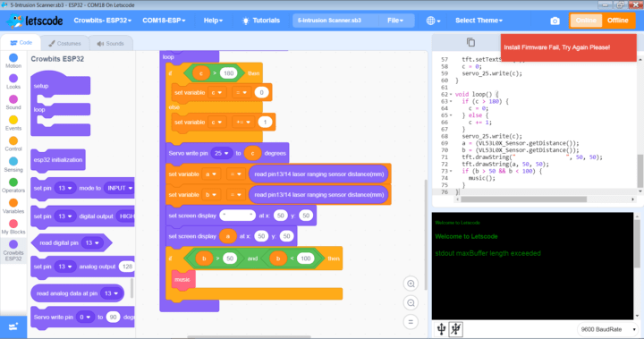Open the My Blocks category
644x339 pixels.
[x=13, y=227]
